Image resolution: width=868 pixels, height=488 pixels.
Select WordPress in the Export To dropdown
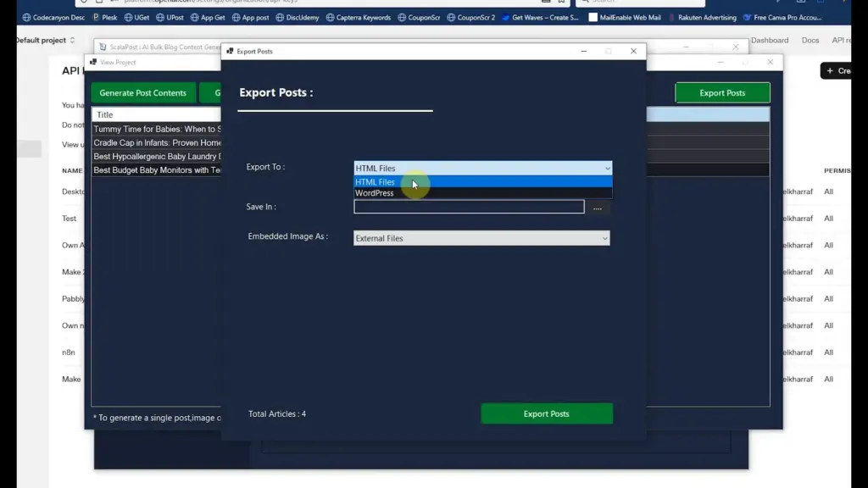374,193
